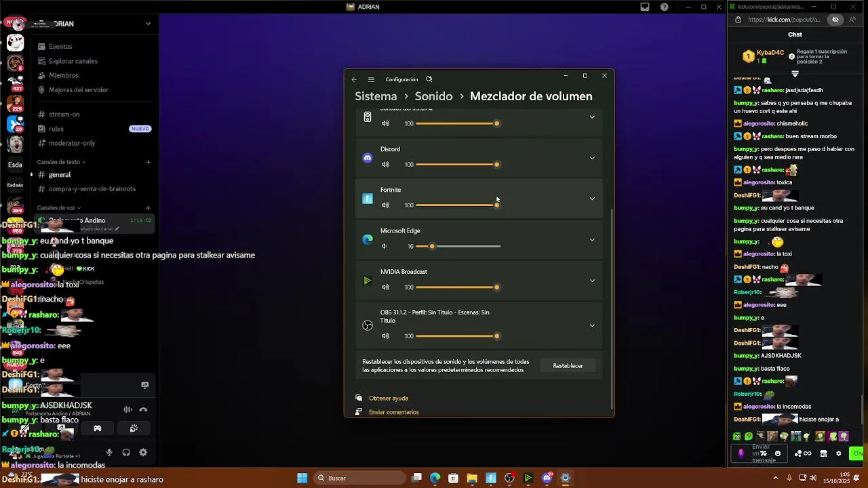
Task: Open the Settings hamburger navigation menu
Action: tap(371, 79)
